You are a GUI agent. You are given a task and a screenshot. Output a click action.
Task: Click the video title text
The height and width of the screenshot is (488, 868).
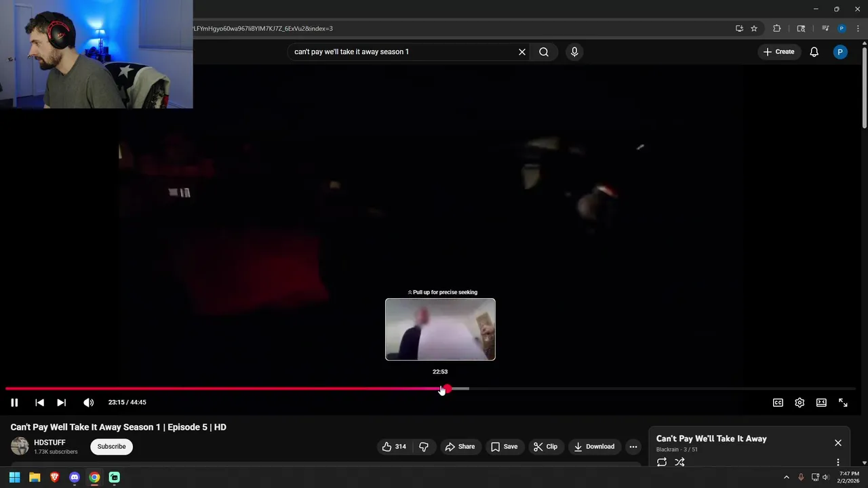click(x=119, y=427)
